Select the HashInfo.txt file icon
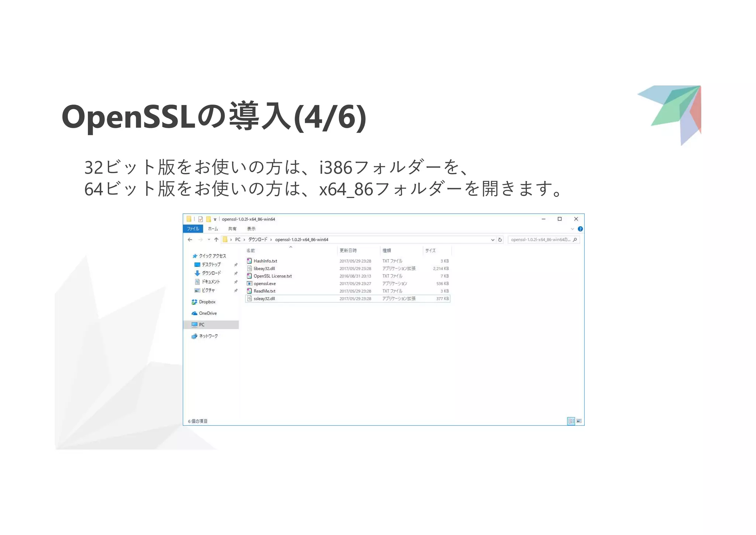756x535 pixels. (x=250, y=261)
